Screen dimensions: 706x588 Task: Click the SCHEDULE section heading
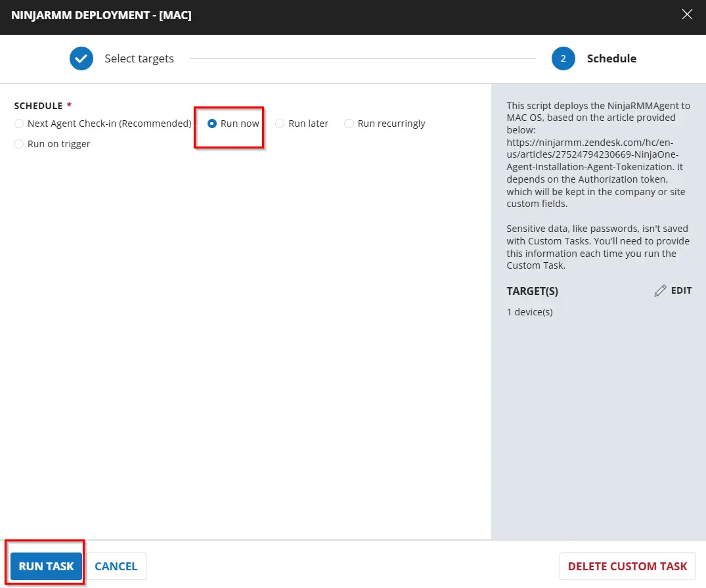point(38,105)
